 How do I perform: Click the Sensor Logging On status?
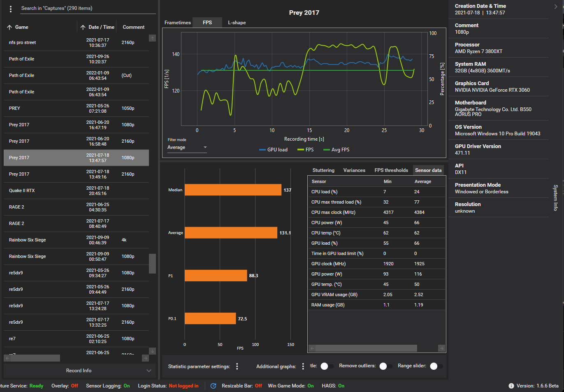click(127, 386)
